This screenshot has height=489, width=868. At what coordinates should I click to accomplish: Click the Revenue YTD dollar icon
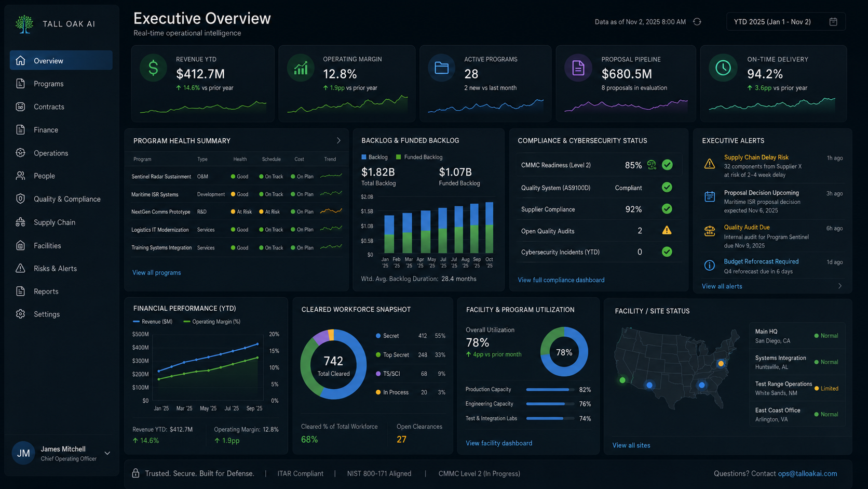(x=153, y=68)
